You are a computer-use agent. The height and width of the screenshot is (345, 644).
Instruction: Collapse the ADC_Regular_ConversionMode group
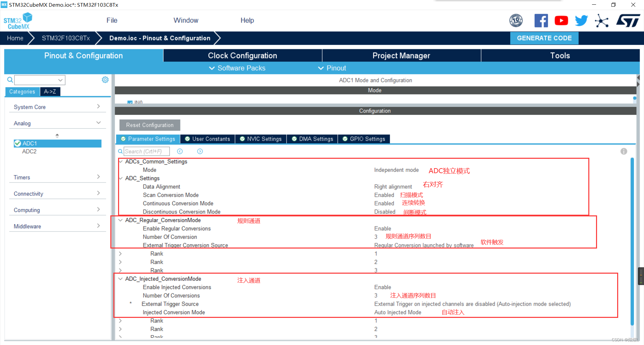[x=120, y=220]
